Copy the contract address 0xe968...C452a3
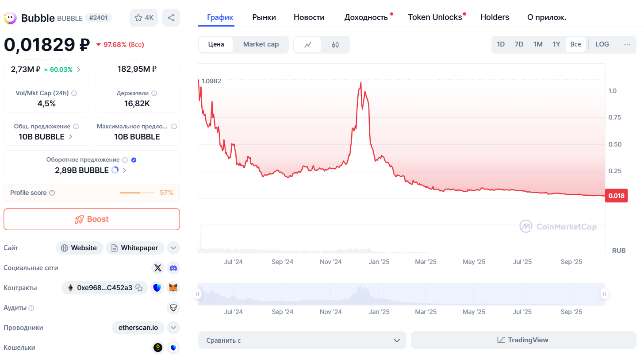644x356 pixels. click(139, 288)
